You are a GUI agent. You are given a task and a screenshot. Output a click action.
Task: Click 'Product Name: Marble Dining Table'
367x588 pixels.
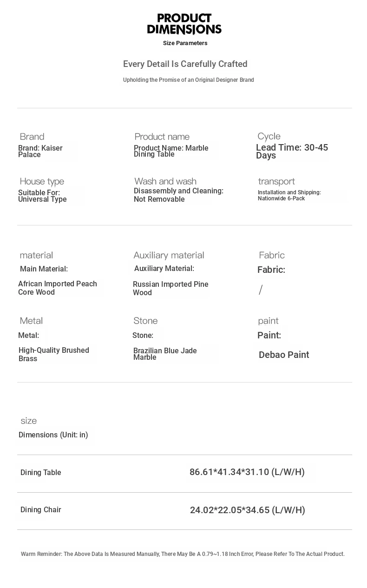pos(171,151)
